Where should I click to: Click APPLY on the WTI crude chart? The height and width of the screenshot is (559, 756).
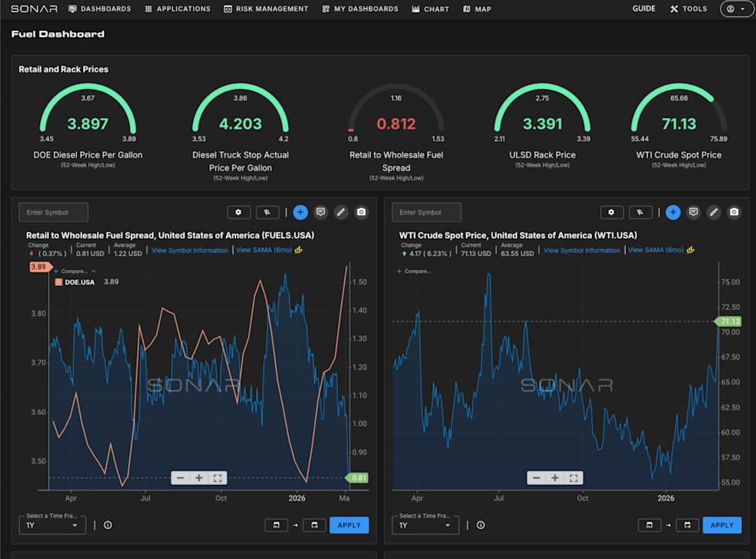721,525
